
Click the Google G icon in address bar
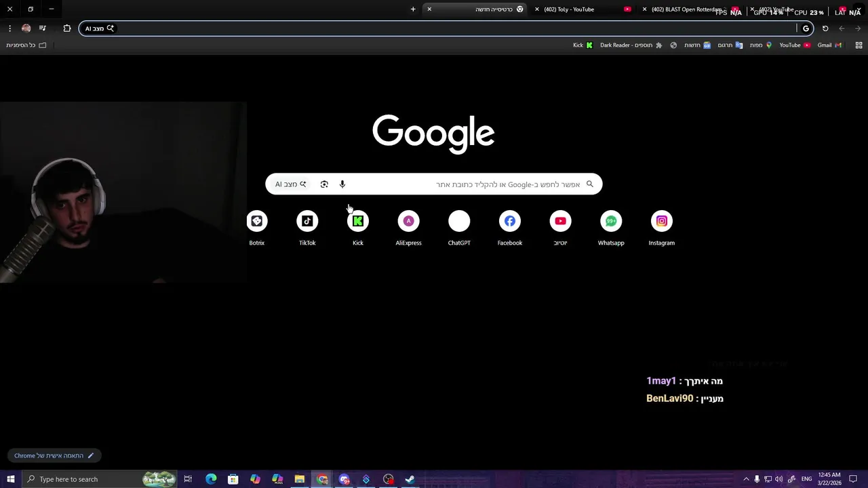806,28
